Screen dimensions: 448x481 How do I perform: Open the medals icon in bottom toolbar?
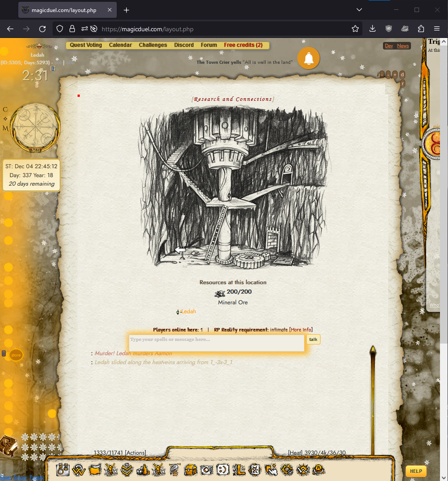[63, 470]
